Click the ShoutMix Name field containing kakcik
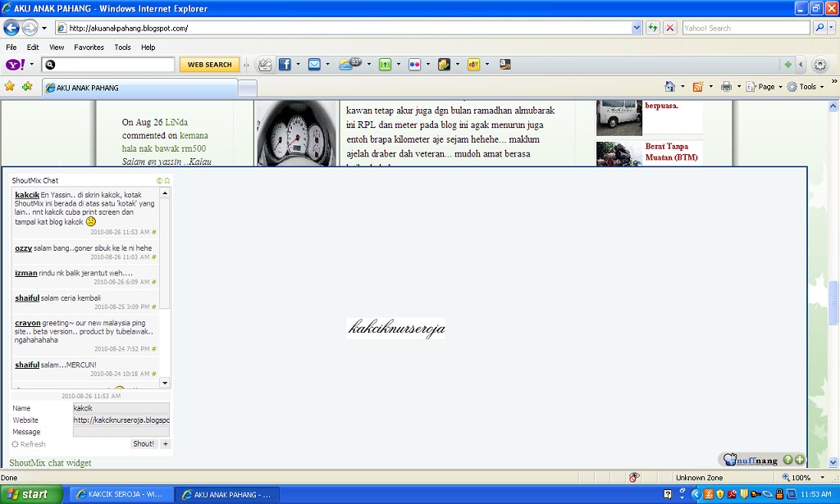This screenshot has height=504, width=840. click(121, 407)
